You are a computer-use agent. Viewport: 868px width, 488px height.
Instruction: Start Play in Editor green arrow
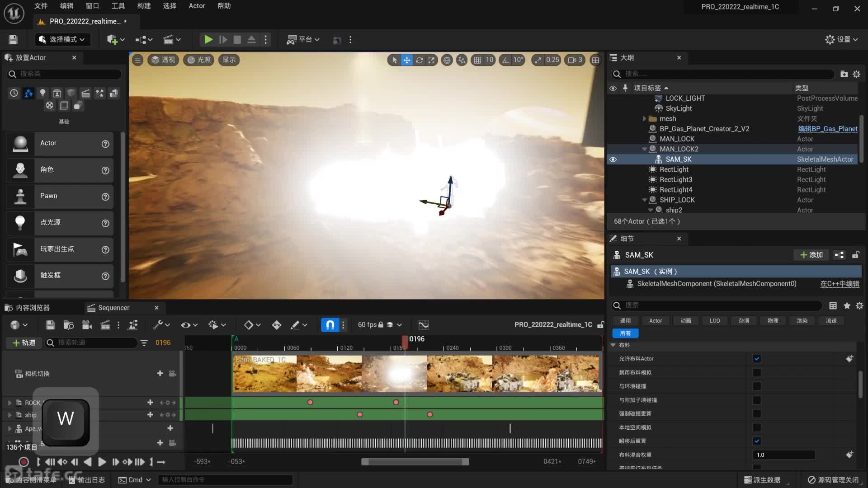(208, 40)
